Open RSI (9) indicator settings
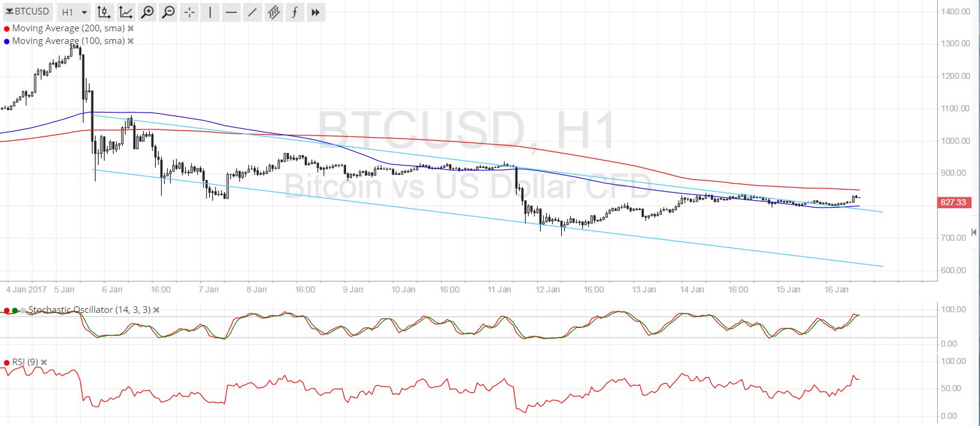 pos(25,362)
